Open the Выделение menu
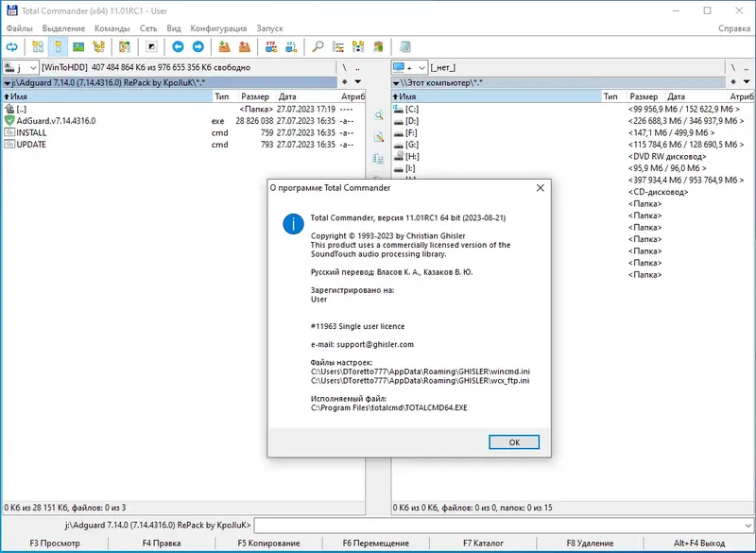 pyautogui.click(x=63, y=28)
